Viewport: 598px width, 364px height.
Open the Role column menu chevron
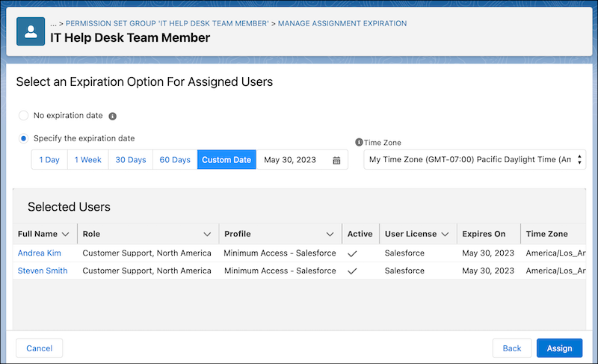pyautogui.click(x=207, y=234)
